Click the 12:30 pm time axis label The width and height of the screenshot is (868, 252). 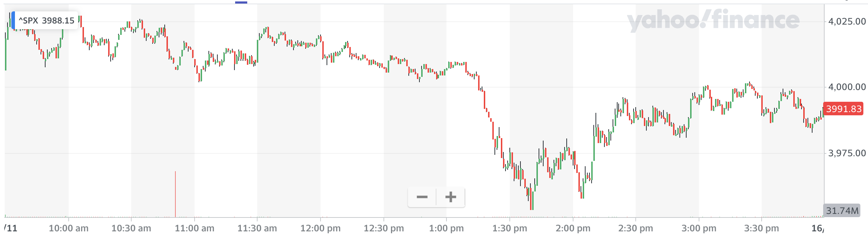(383, 229)
